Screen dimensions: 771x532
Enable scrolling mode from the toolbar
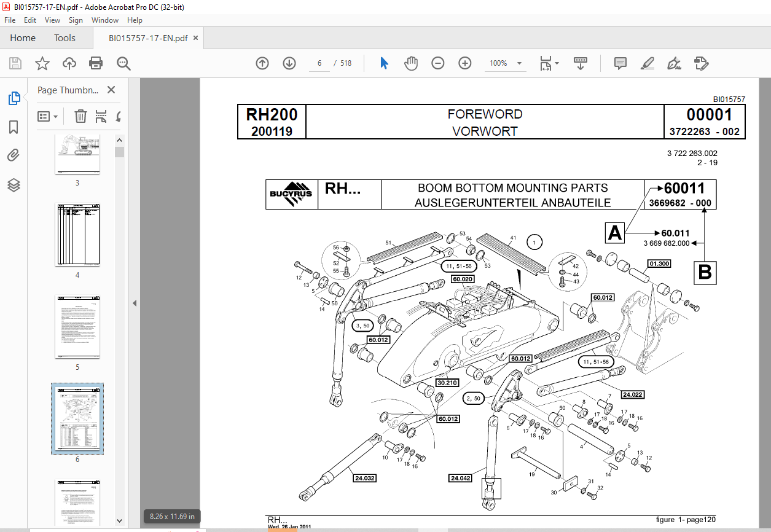coord(581,63)
